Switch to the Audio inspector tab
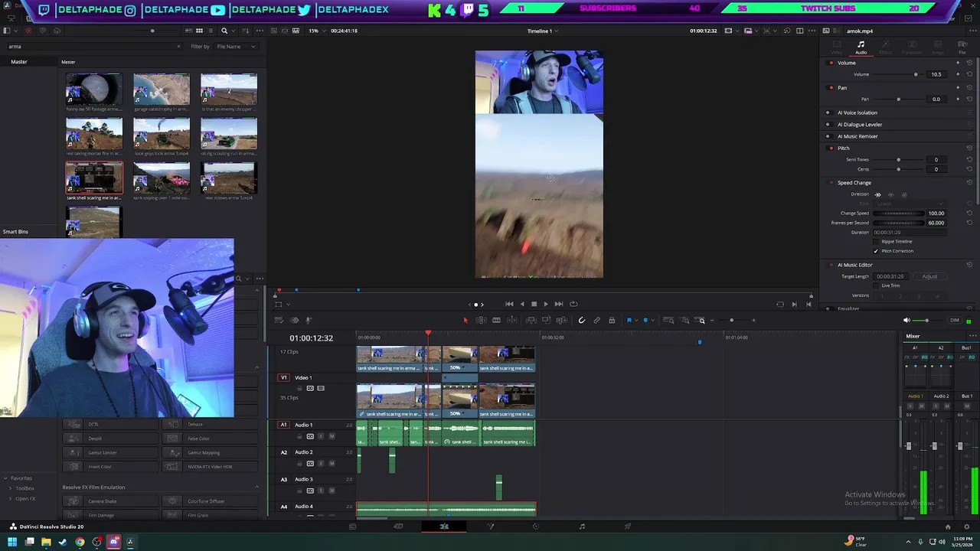 tap(861, 47)
